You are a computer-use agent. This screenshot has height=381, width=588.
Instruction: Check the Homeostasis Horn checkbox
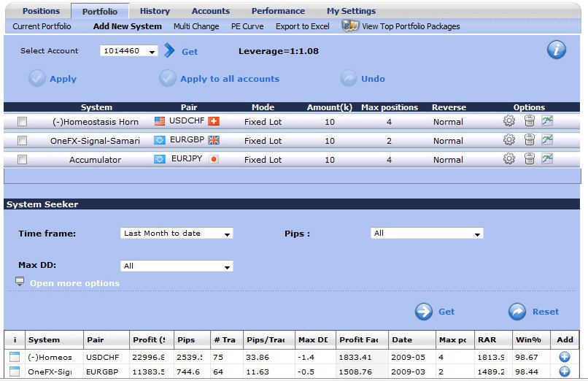pos(22,121)
